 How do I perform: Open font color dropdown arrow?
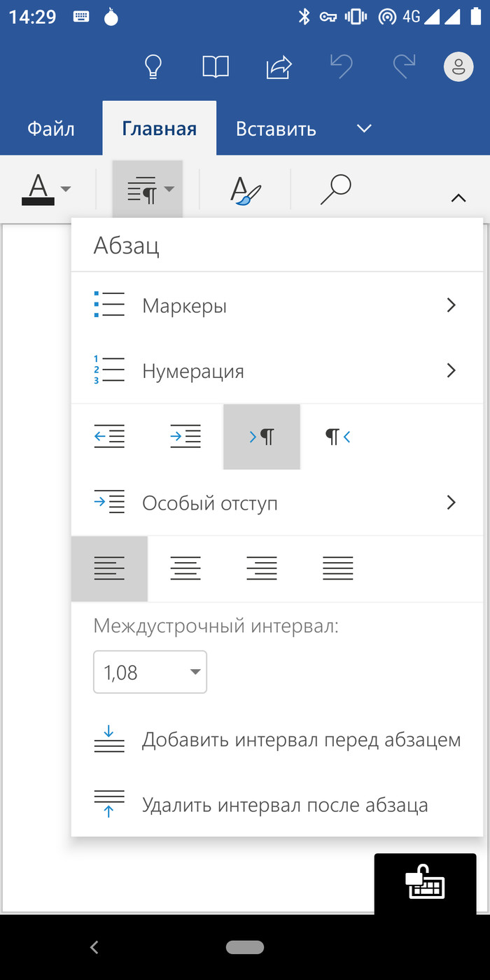[66, 189]
